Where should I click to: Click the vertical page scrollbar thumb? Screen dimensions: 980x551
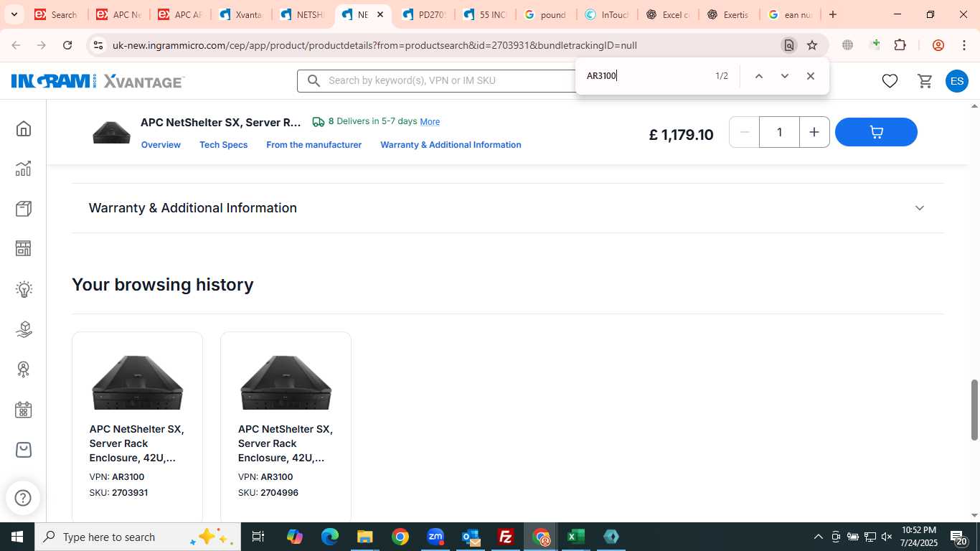(x=974, y=410)
